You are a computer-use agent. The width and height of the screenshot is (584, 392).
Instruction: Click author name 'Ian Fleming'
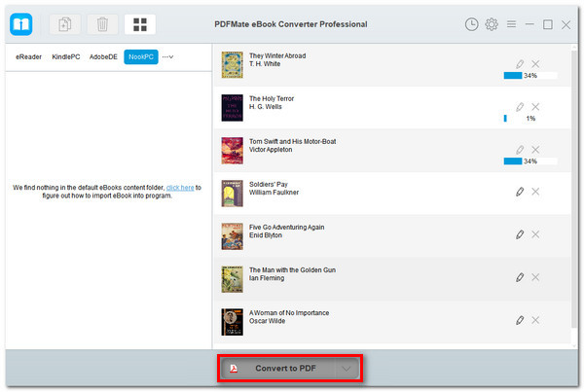click(267, 278)
